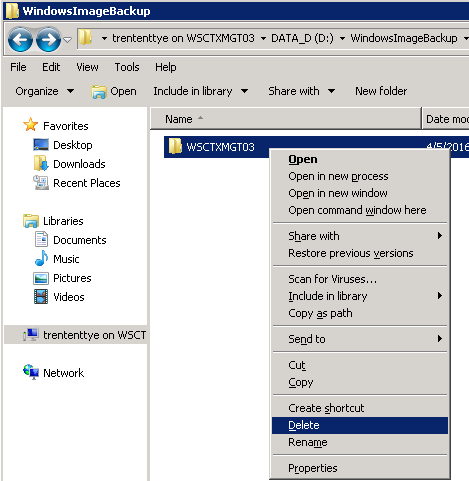Choose Scan for Viruses option
Image resolution: width=469 pixels, height=481 pixels.
click(360, 279)
